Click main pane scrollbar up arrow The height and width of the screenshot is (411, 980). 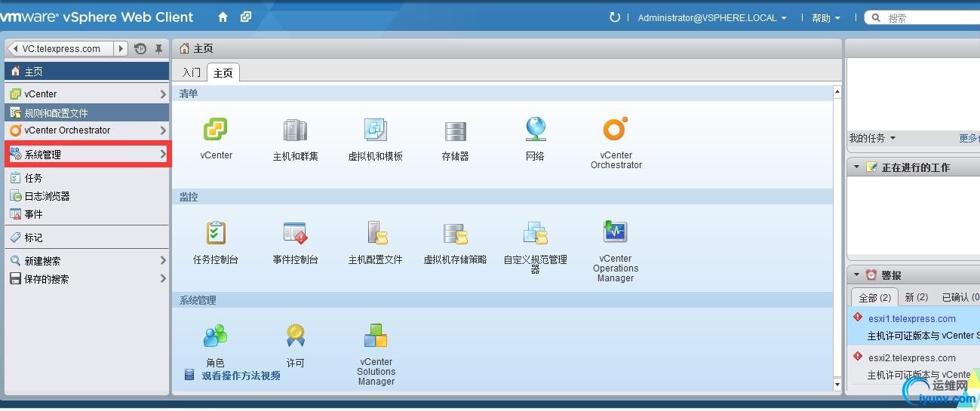[837, 92]
